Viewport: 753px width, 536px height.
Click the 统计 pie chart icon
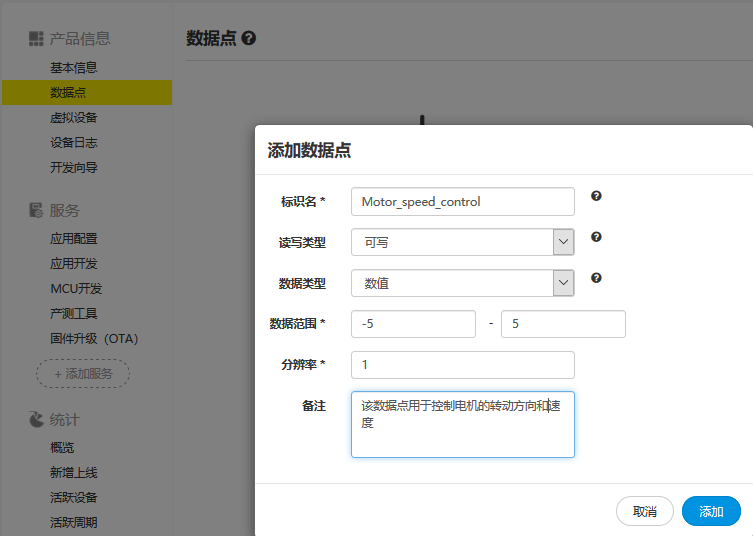[36, 419]
